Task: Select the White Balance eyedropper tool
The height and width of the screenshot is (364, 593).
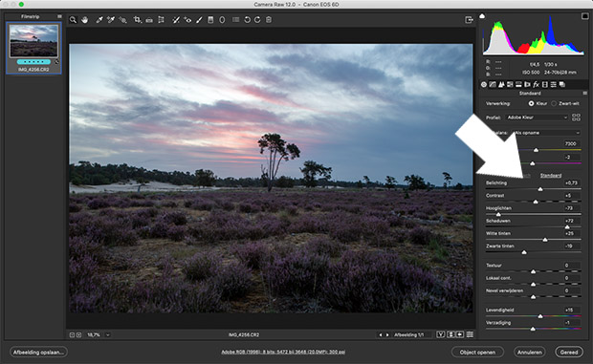Action: [99, 20]
